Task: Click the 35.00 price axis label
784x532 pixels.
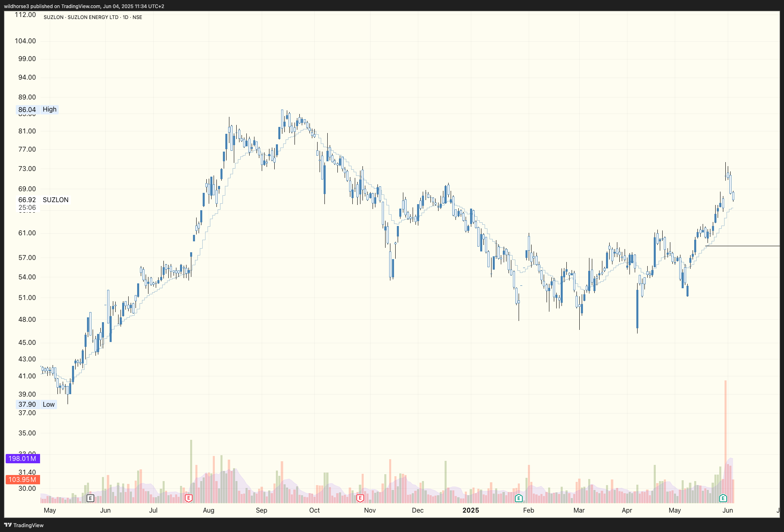Action: point(27,433)
